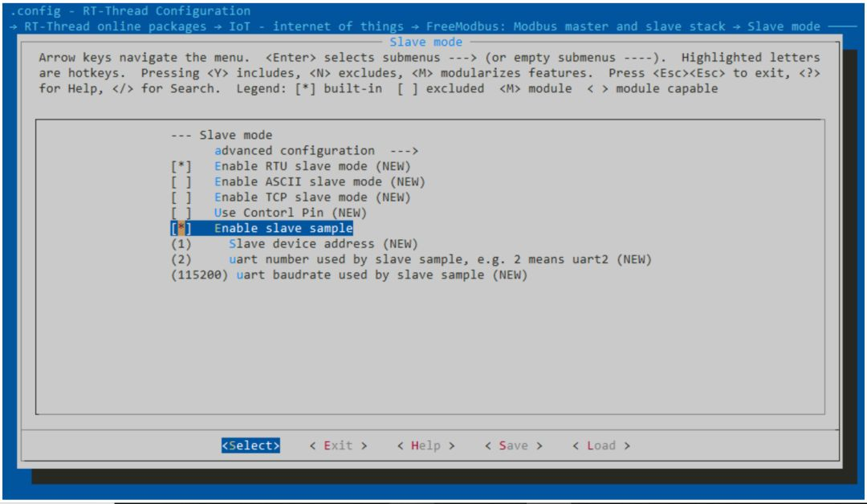Screen dimensions: 867x504
Task: Open the advanced configuration submenu
Action: click(315, 151)
